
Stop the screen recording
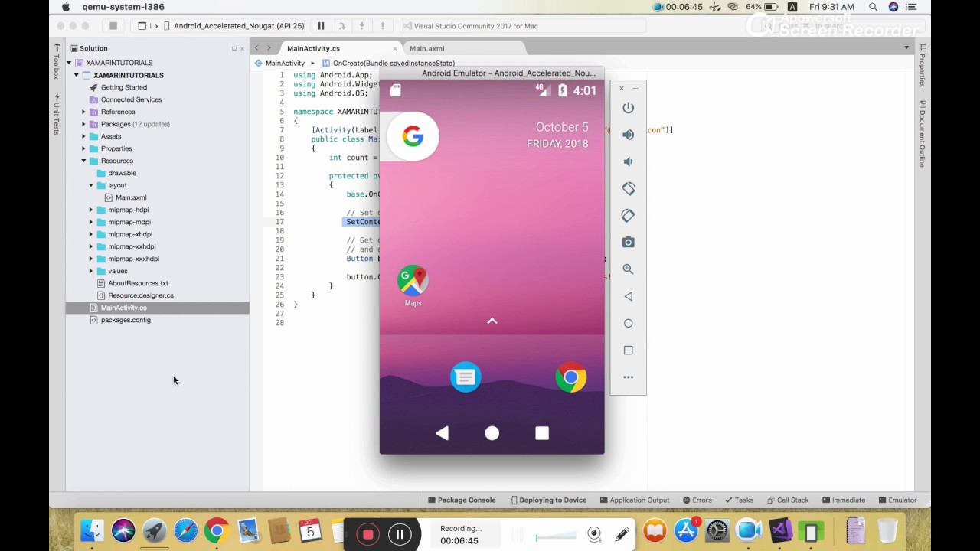point(367,534)
